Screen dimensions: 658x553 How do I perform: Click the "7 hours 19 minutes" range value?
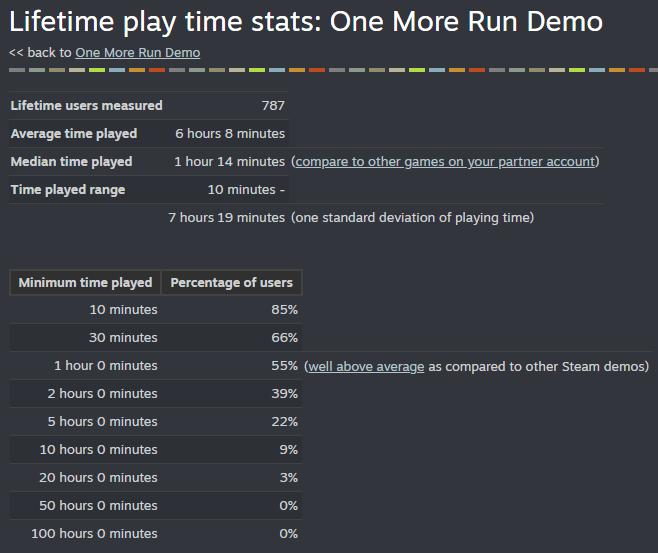(226, 217)
